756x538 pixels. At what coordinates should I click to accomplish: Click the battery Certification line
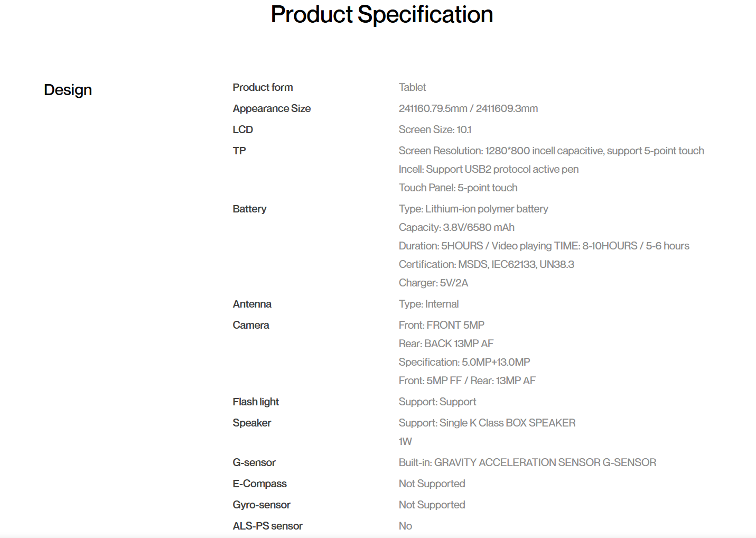click(486, 264)
